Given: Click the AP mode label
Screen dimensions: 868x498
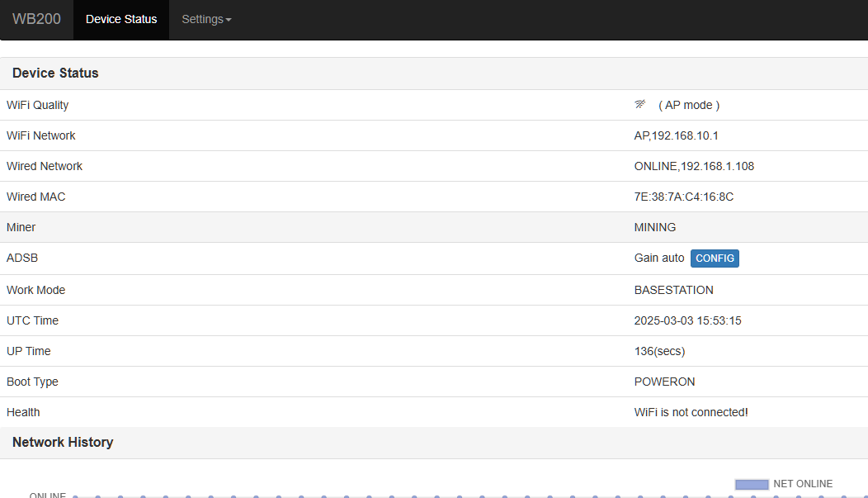Looking at the screenshot, I should click(689, 105).
